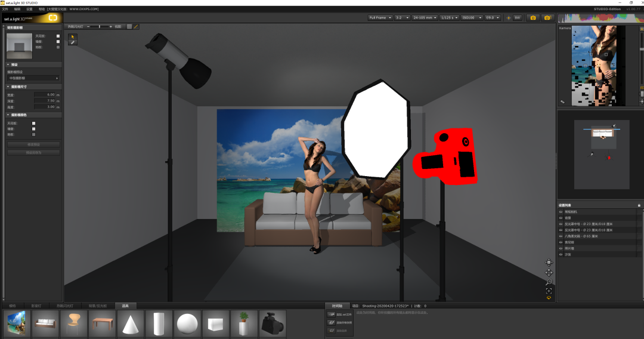Click the brightness slider in viewport toolbar
The image size is (644, 339).
100,27
